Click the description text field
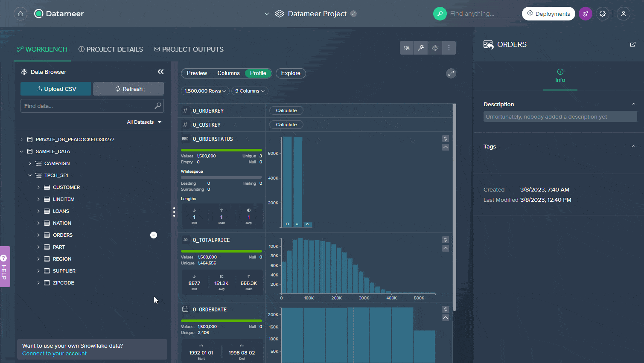This screenshot has height=363, width=644. [560, 116]
